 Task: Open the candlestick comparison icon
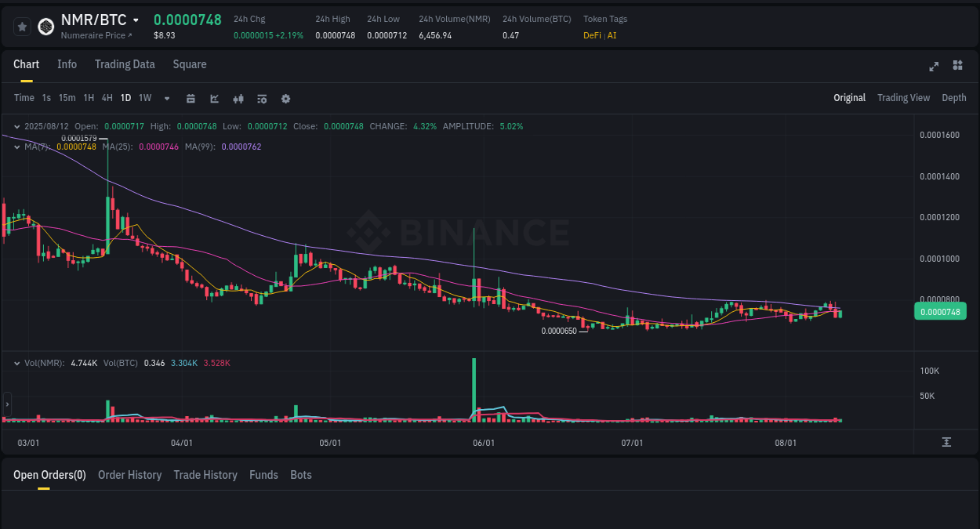point(238,98)
